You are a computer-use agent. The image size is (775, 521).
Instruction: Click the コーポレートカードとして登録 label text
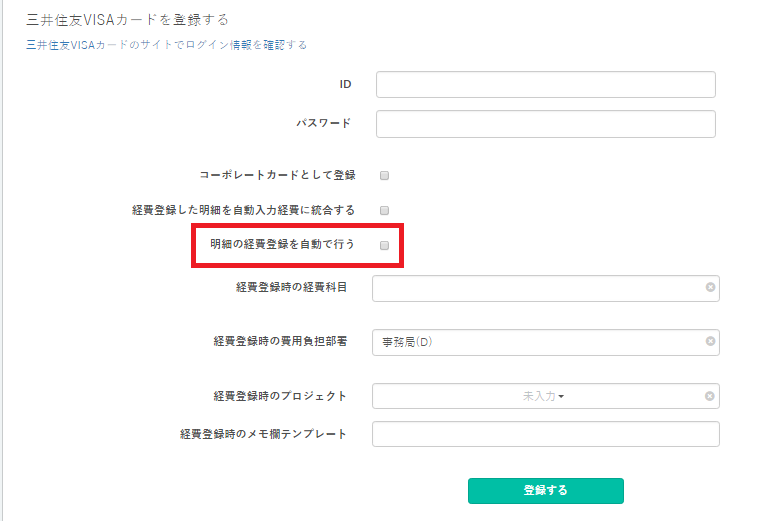[x=277, y=175]
